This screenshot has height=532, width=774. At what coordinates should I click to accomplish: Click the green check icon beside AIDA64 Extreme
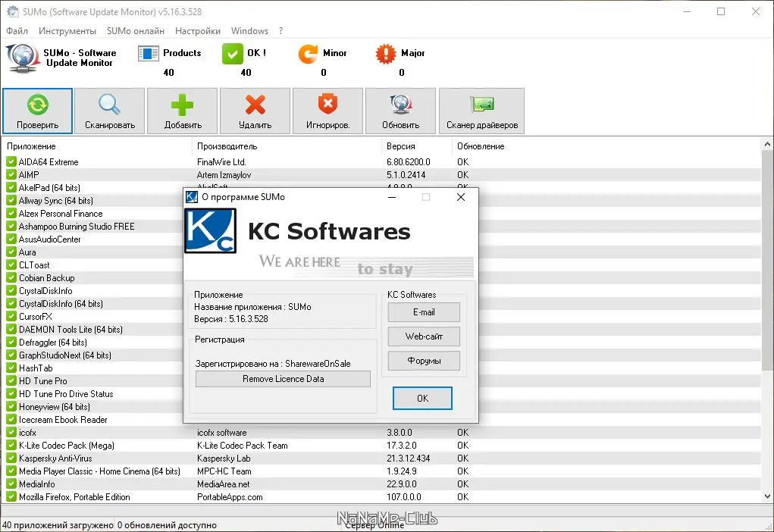(x=11, y=161)
